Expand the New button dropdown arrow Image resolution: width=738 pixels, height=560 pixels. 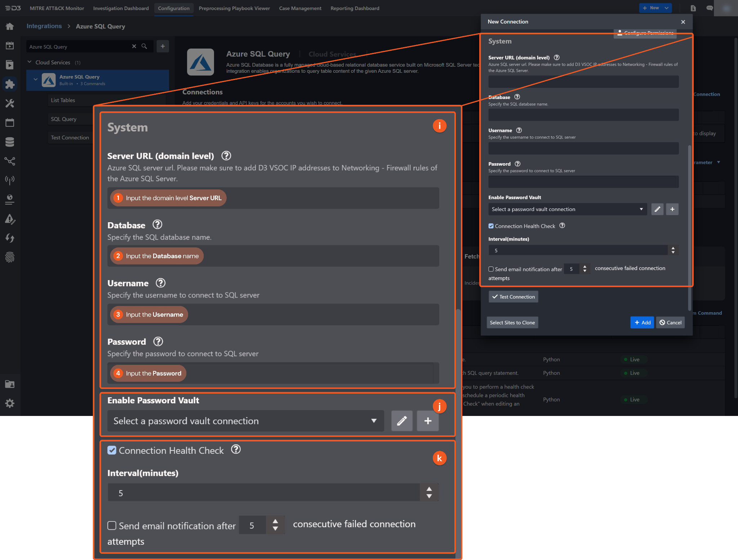point(666,8)
